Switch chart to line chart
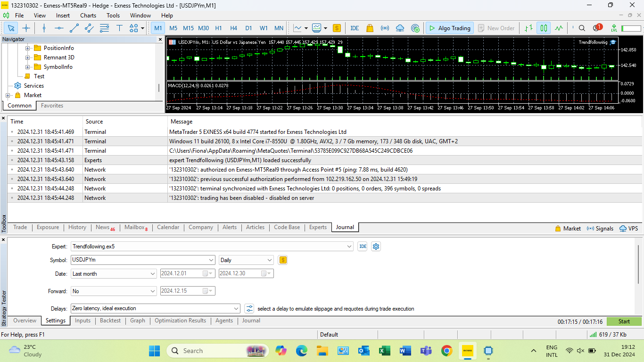 point(559,28)
